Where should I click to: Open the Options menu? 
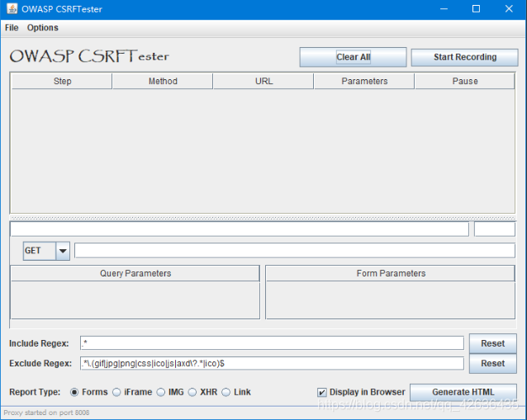coord(42,27)
